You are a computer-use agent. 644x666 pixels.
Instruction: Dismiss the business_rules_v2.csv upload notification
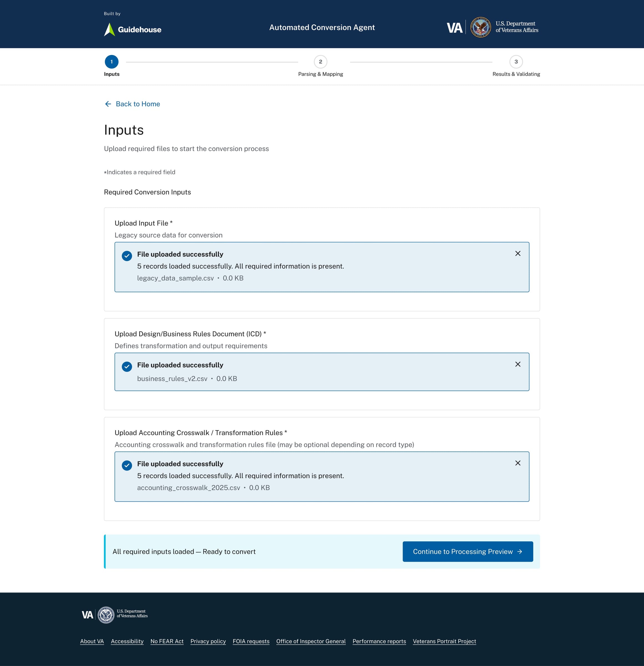[517, 364]
